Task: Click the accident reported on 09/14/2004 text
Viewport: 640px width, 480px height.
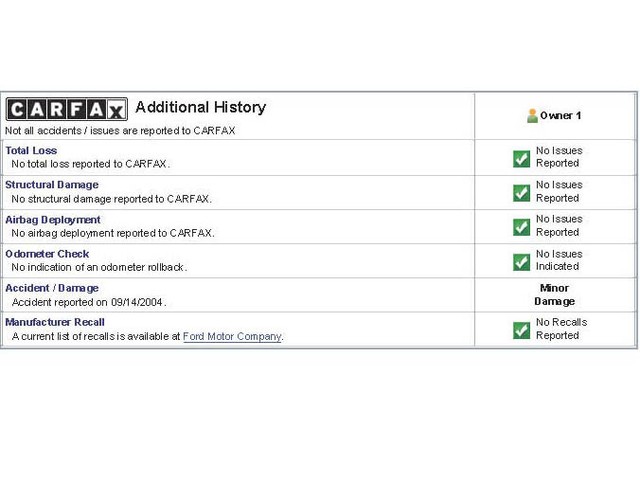Action: click(x=89, y=302)
